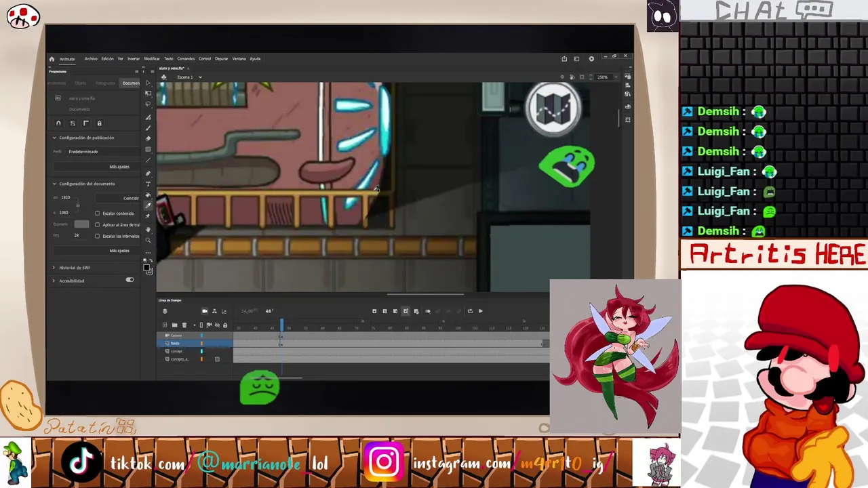868x488 pixels.
Task: Select the Pen tool
Action: pyautogui.click(x=149, y=173)
